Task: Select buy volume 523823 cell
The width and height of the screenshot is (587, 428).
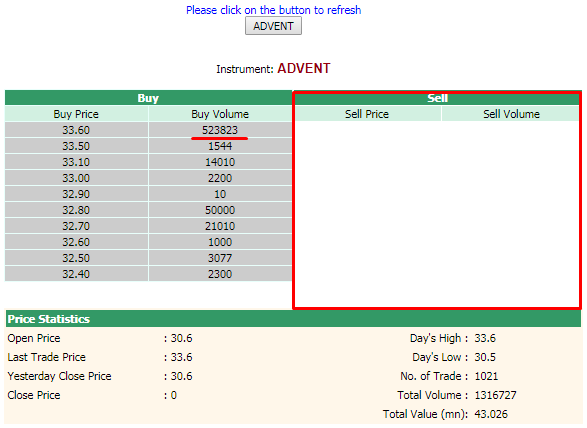Action: (220, 130)
